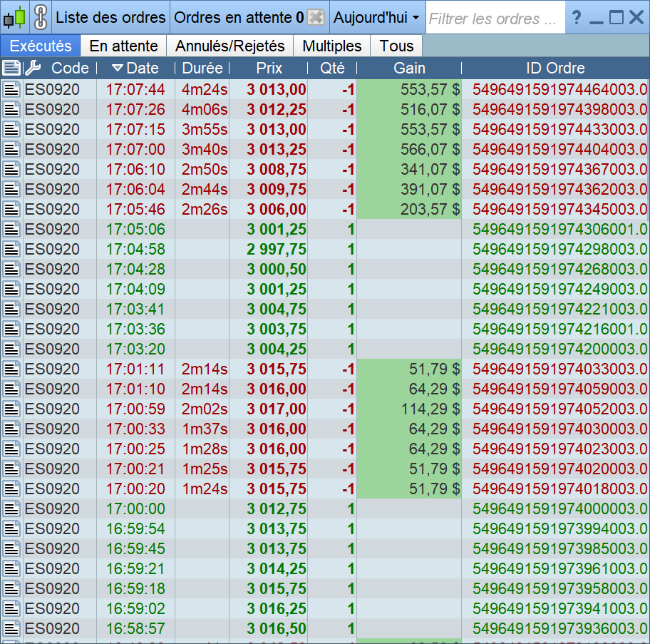Focus the Filtrer les ordres search field
650x644 pixels.
point(495,19)
